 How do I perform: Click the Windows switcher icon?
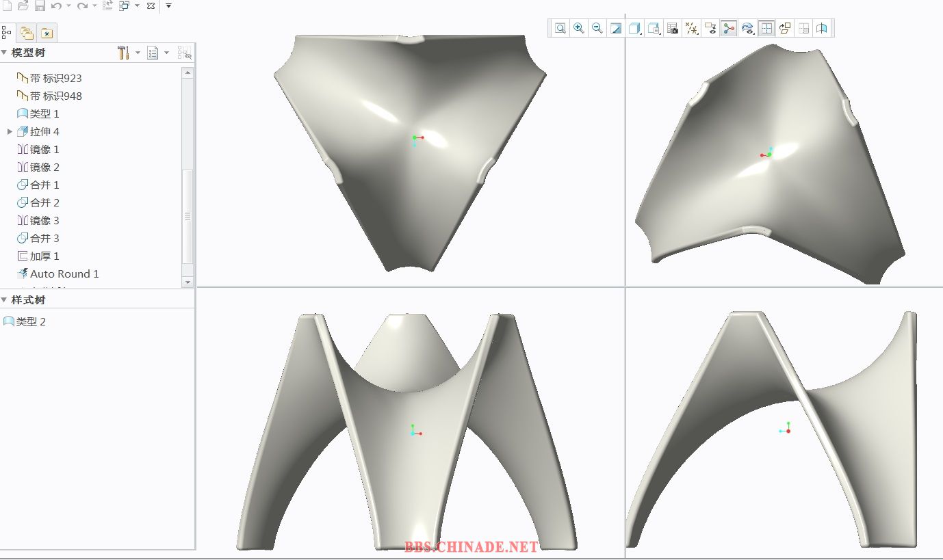[x=125, y=5]
